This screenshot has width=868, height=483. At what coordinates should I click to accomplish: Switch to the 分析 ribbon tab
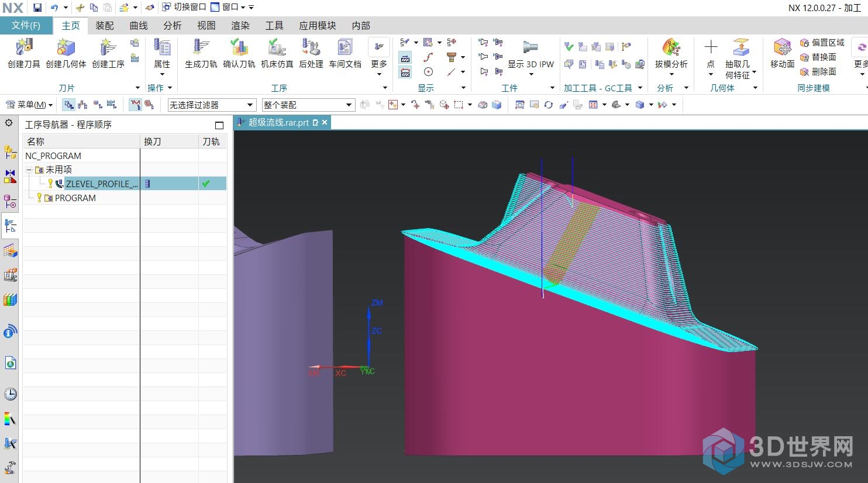pos(173,26)
